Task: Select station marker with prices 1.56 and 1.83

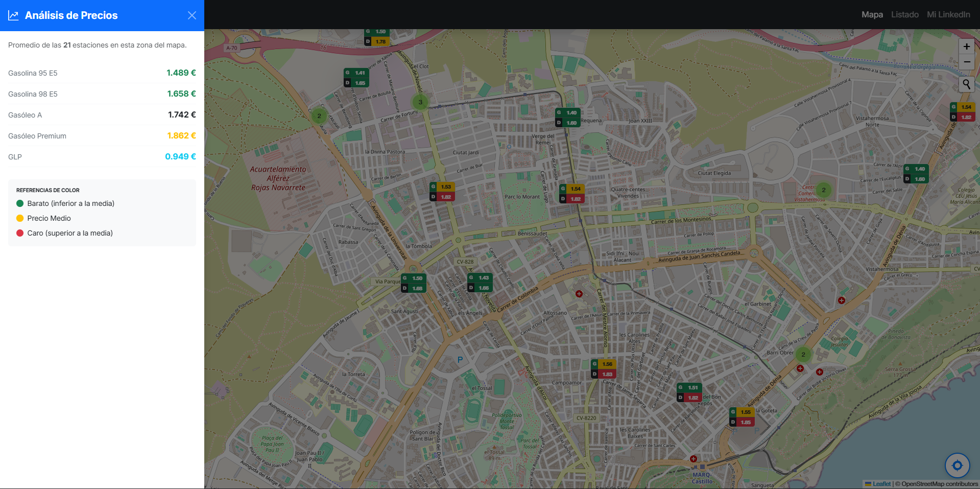Action: tap(603, 369)
